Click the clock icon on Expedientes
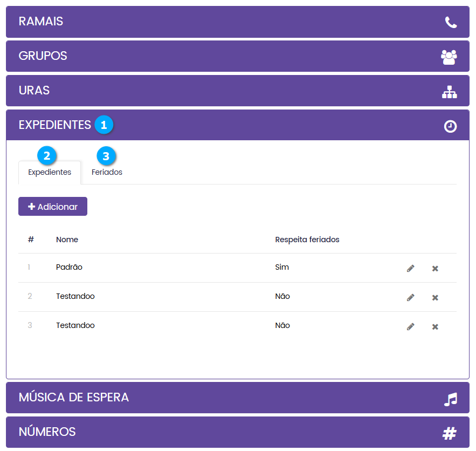 (450, 126)
